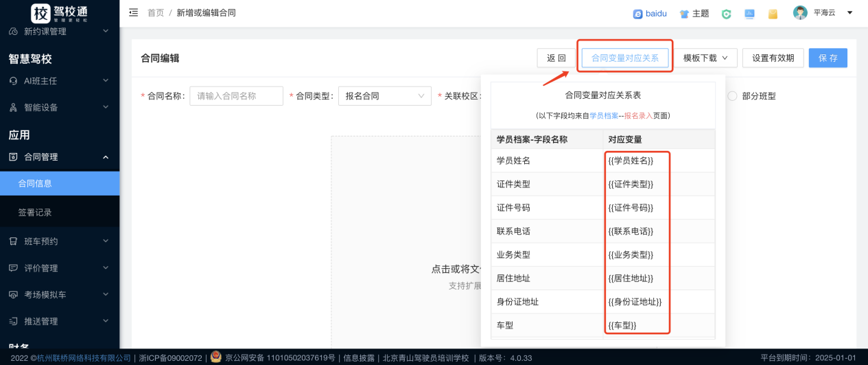Expand the 考场模拟车 menu chevron
868x365 pixels.
pos(105,295)
